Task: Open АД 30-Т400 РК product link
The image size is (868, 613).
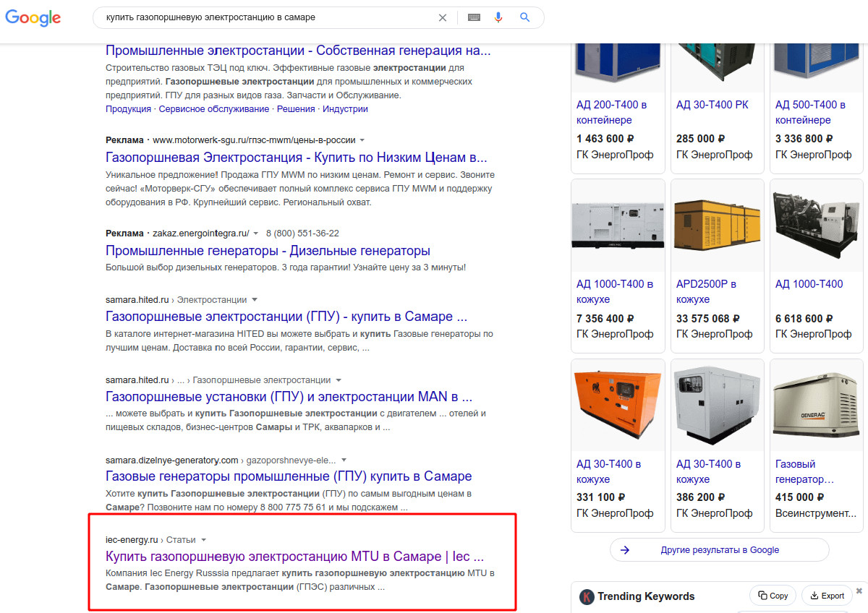Action: [712, 105]
